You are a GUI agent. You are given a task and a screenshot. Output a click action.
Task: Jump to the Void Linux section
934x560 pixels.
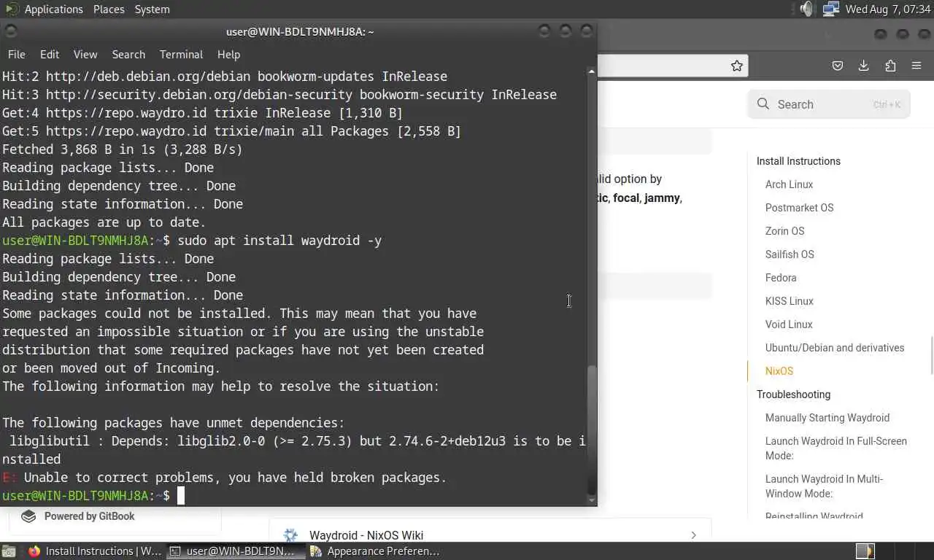pyautogui.click(x=789, y=324)
